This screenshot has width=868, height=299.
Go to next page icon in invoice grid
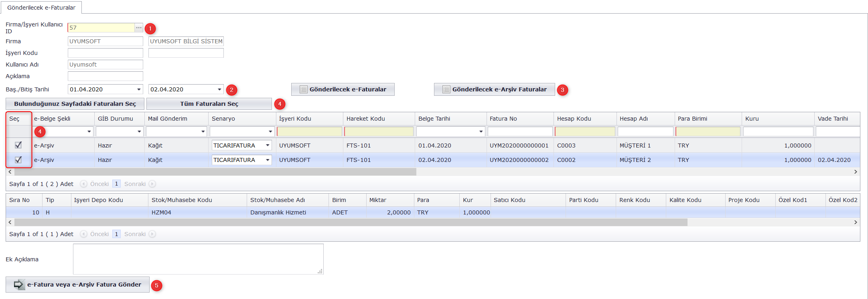click(152, 184)
